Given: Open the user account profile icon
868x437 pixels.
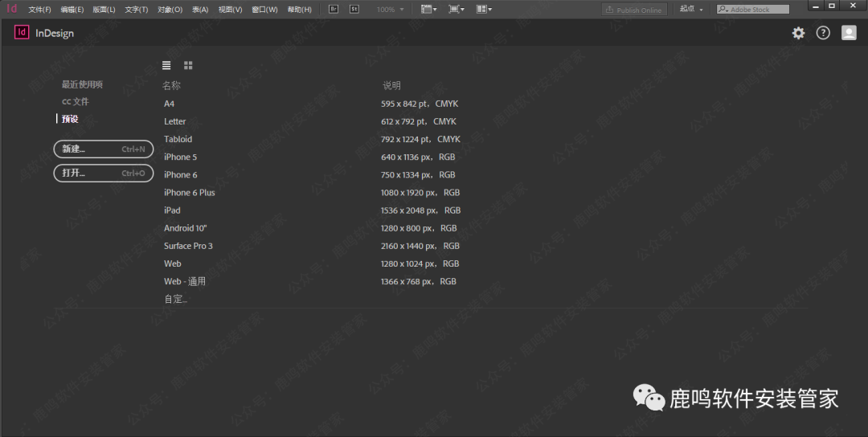Looking at the screenshot, I should 849,33.
